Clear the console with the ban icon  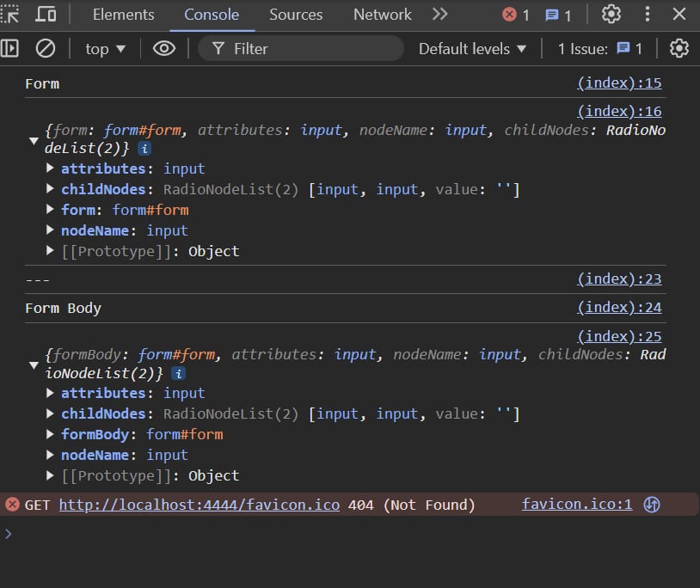pyautogui.click(x=45, y=48)
